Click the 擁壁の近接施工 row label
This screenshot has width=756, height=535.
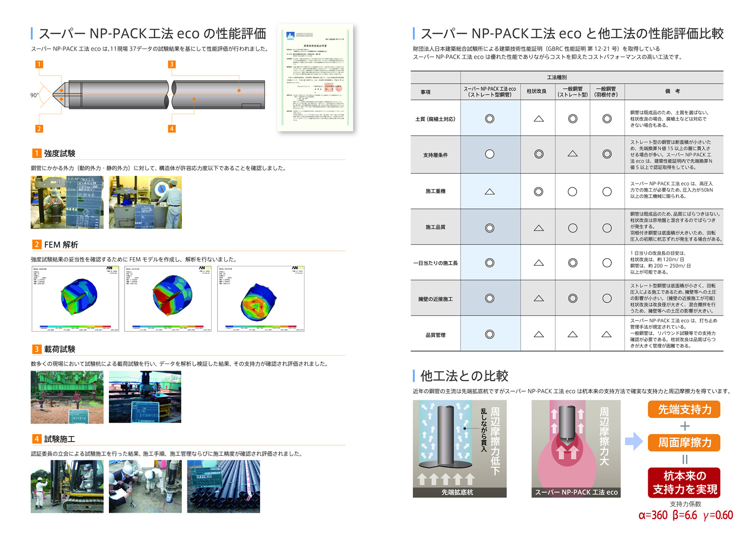[435, 299]
